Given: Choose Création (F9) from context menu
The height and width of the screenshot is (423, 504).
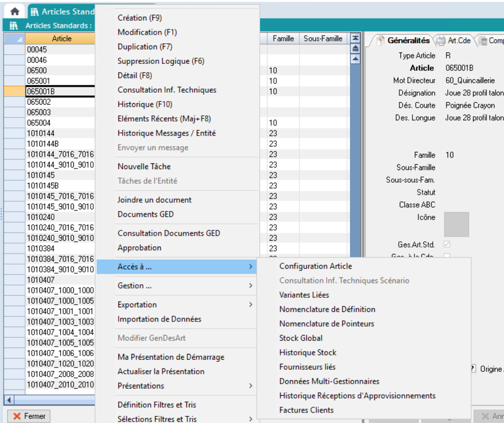Looking at the screenshot, I should coord(139,18).
